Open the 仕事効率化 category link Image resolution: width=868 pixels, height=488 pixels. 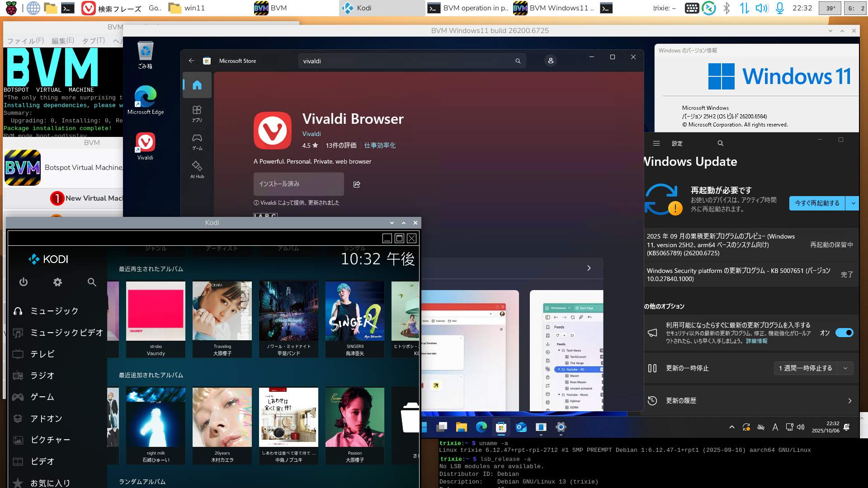coord(380,145)
